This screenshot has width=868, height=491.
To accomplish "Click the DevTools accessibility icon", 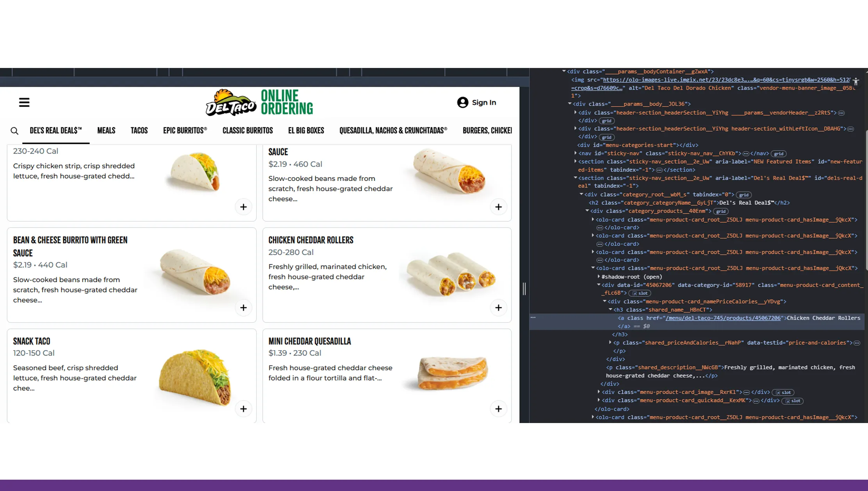I will point(856,82).
